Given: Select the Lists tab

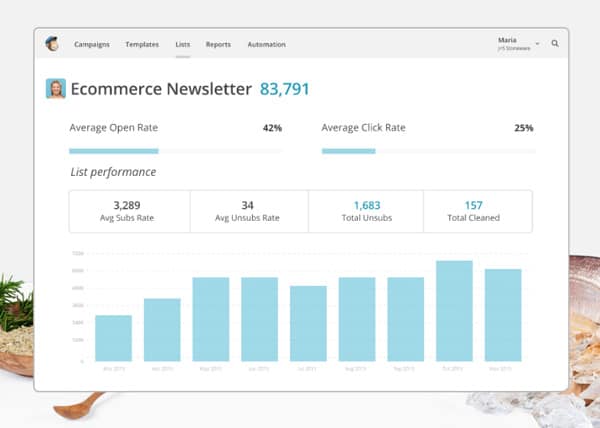Looking at the screenshot, I should click(183, 44).
